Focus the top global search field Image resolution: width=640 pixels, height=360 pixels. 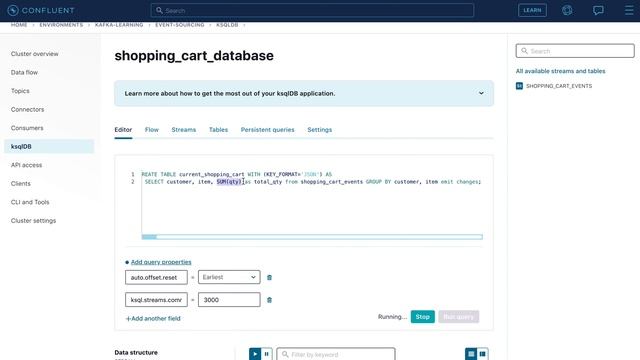[x=312, y=10]
